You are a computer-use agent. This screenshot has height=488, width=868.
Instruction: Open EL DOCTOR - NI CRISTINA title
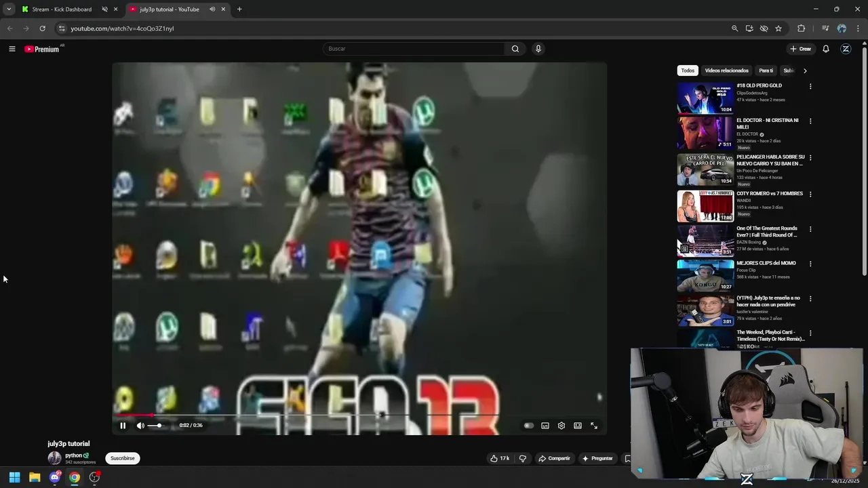coord(768,123)
